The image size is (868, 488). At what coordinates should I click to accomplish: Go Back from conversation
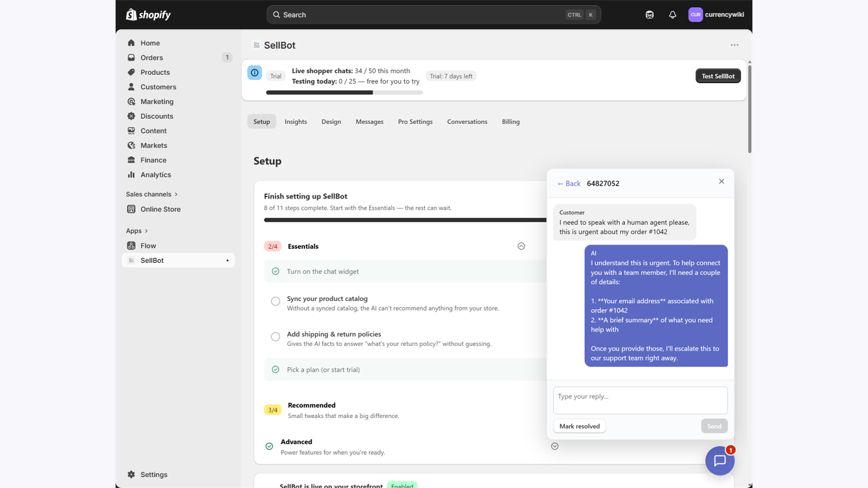[569, 183]
